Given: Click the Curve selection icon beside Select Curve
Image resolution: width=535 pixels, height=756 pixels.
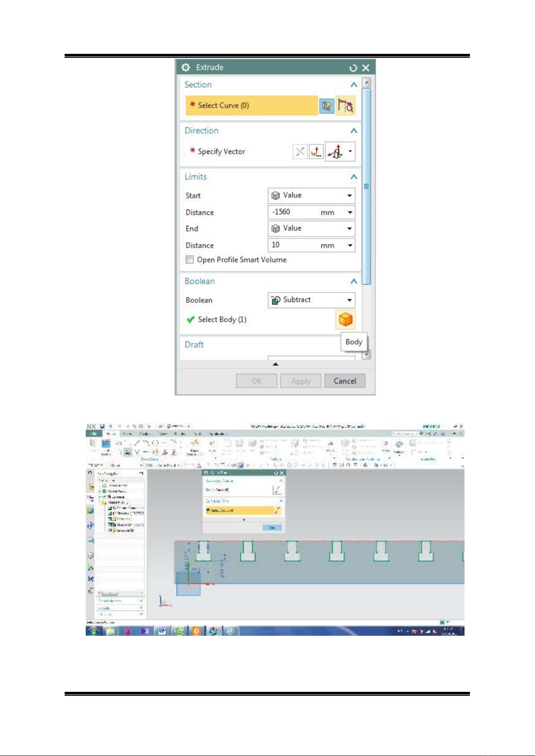Looking at the screenshot, I should [x=345, y=106].
